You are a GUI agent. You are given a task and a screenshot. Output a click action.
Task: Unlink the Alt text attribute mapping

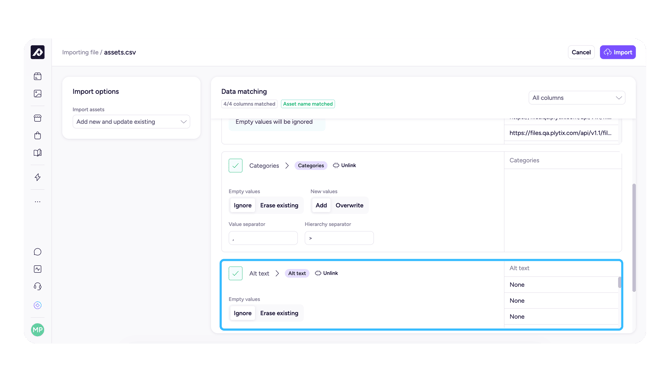[326, 273]
